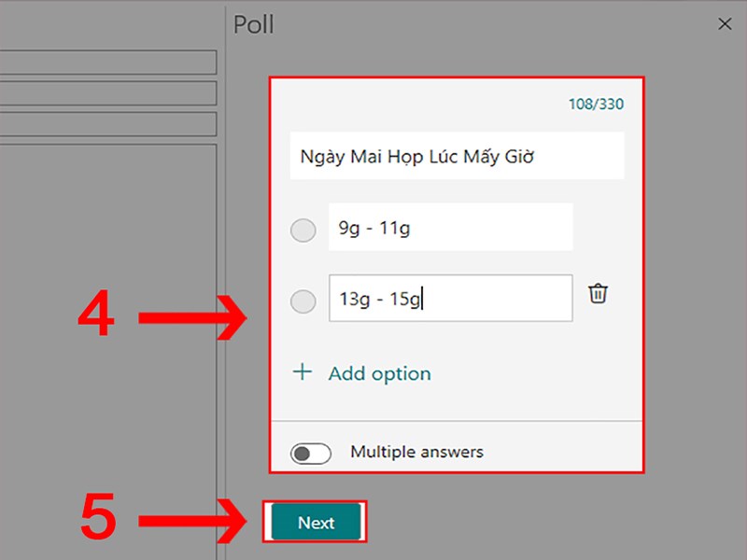Click the Poll panel title
747x560 pixels.
pos(254,24)
